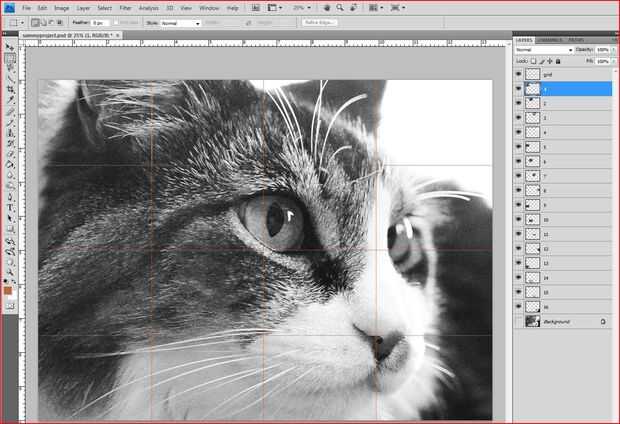Select the Gradient tool

[10, 165]
